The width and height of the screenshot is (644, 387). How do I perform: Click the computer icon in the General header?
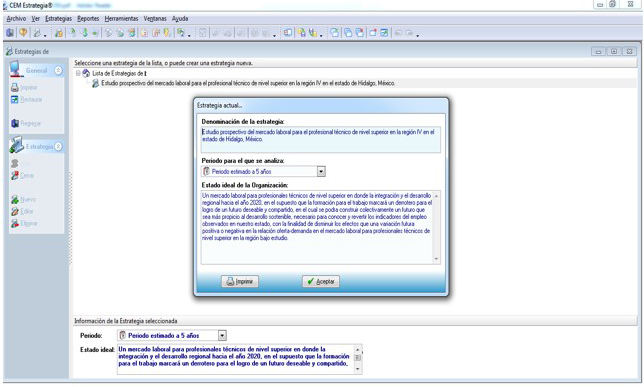[x=16, y=69]
